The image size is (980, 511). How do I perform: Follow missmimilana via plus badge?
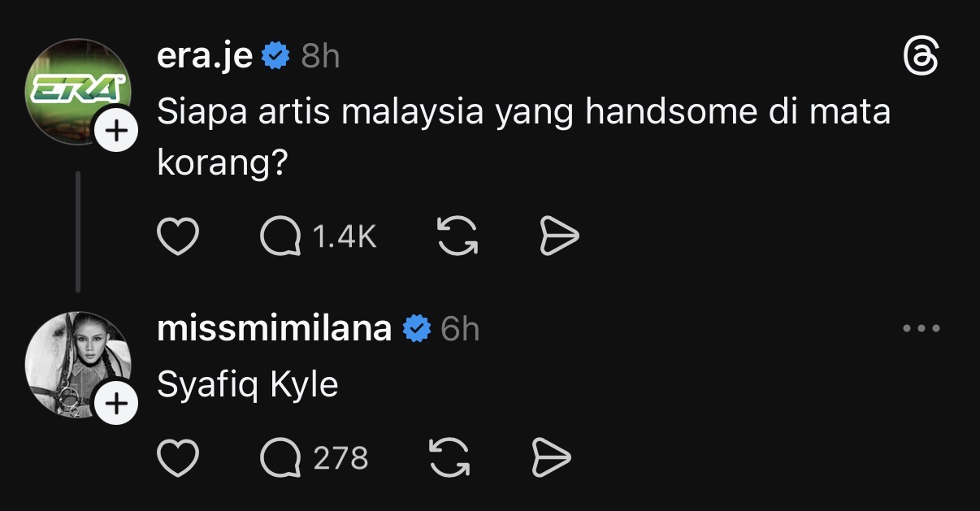click(x=118, y=404)
